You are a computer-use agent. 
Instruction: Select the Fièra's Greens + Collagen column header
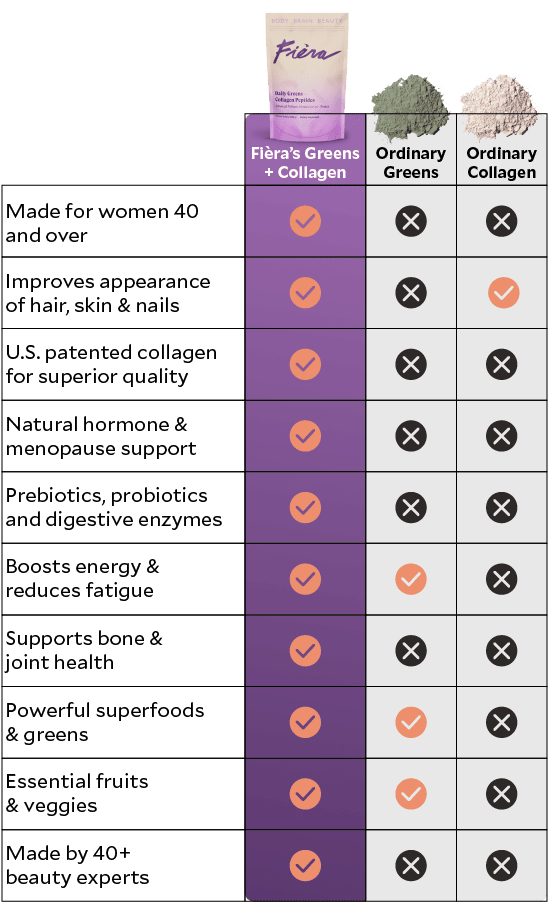pos(305,162)
